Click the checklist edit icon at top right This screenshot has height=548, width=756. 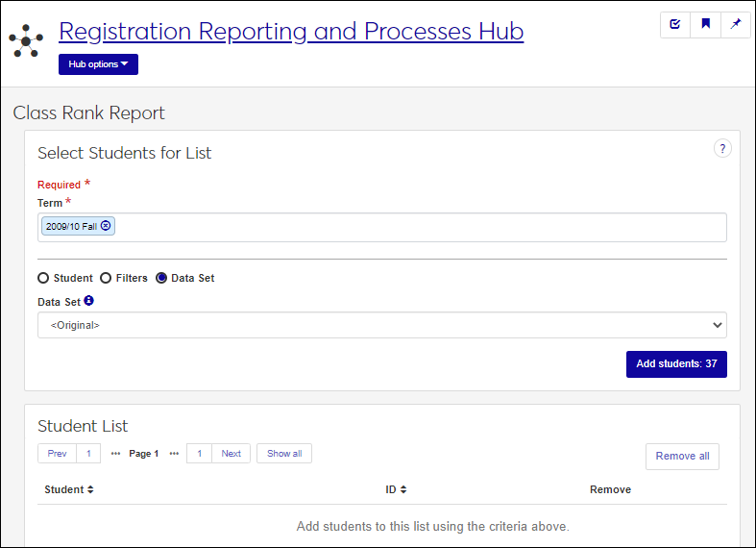pos(675,25)
